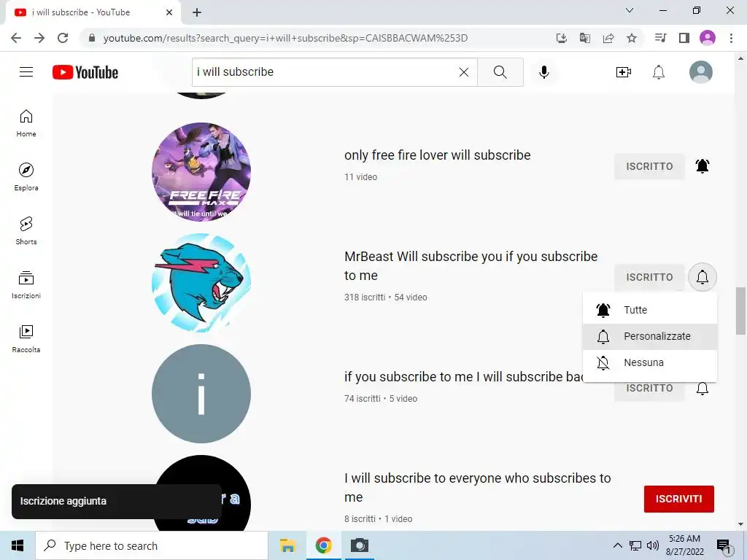Open 'I will subscribe to everyone' channel title
The width and height of the screenshot is (747, 560).
477,488
